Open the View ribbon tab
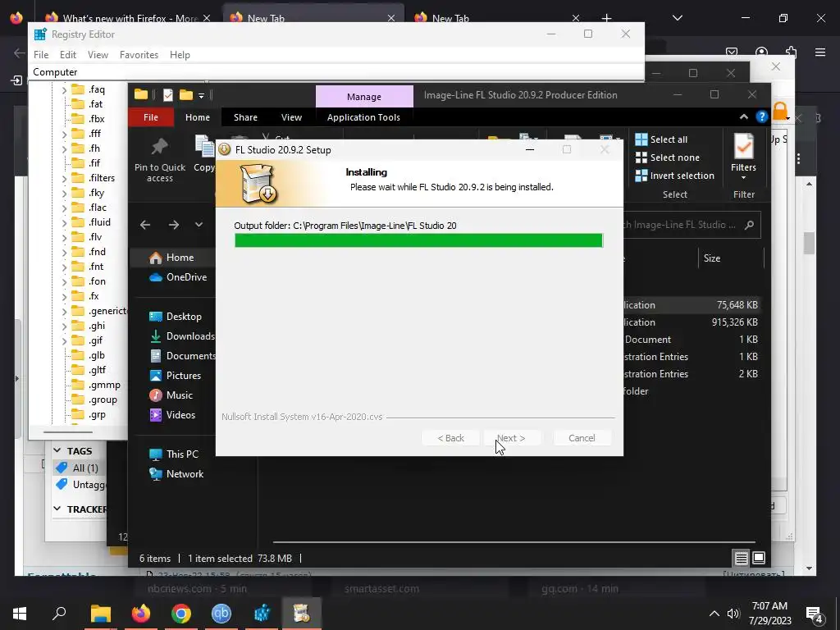The width and height of the screenshot is (840, 630). (x=291, y=117)
